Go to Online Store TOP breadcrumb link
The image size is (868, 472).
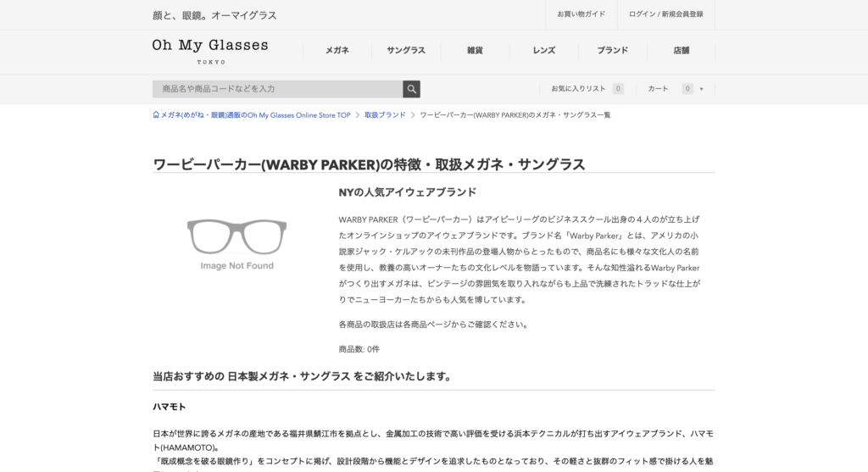coord(255,115)
